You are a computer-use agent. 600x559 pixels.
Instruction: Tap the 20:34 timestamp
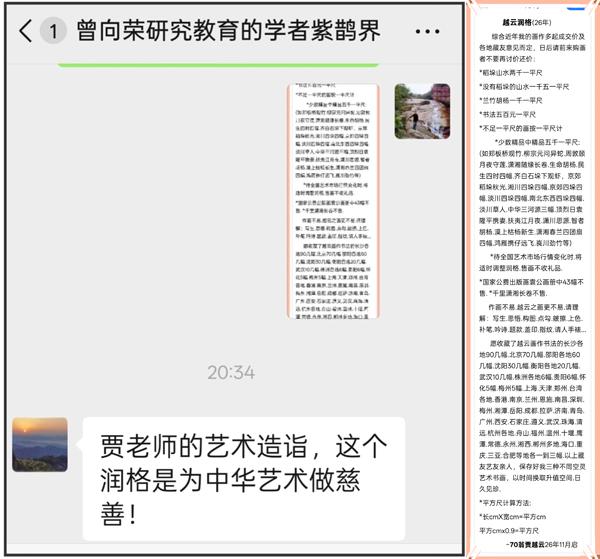pos(231,372)
